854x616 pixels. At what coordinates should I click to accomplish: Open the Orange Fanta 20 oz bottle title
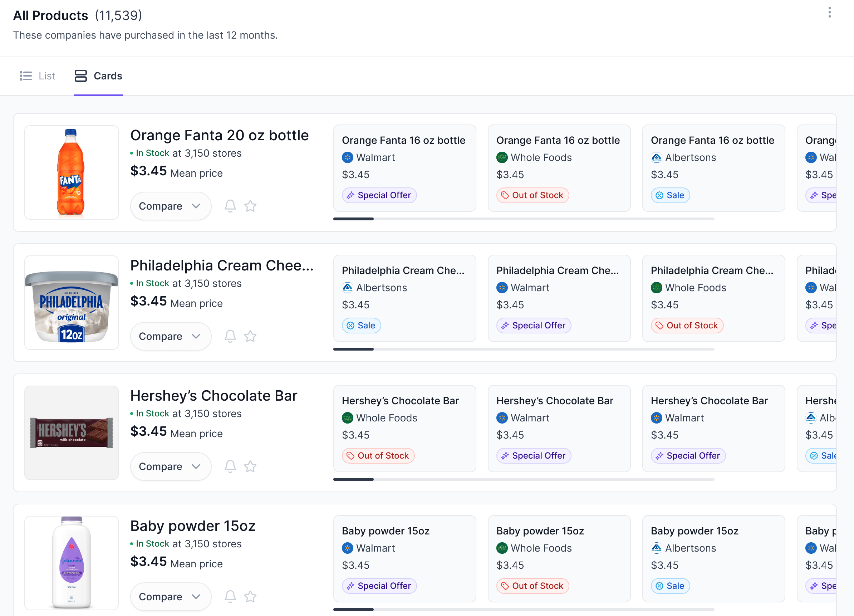(x=220, y=135)
